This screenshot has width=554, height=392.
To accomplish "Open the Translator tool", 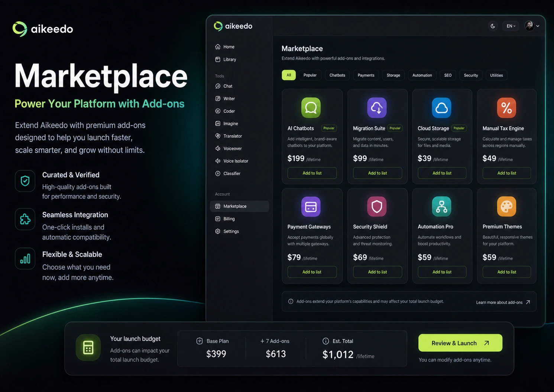I will (x=229, y=136).
